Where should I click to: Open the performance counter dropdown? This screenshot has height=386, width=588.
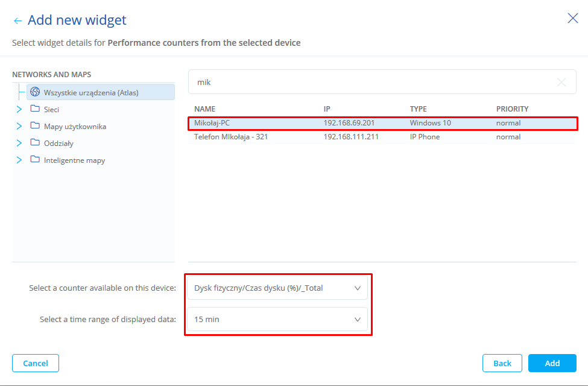click(277, 288)
